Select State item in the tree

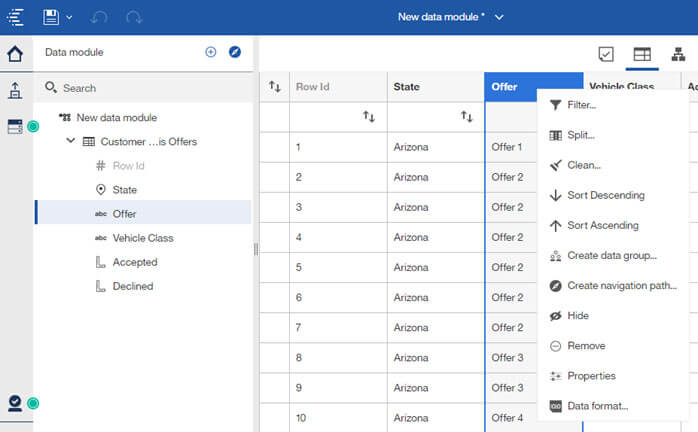[x=125, y=190]
